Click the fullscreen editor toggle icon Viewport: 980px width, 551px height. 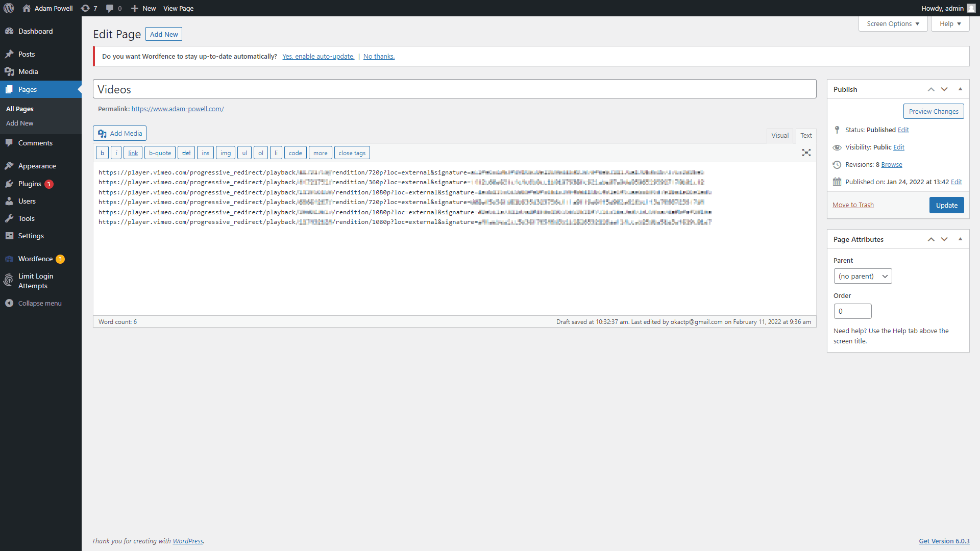pyautogui.click(x=806, y=153)
